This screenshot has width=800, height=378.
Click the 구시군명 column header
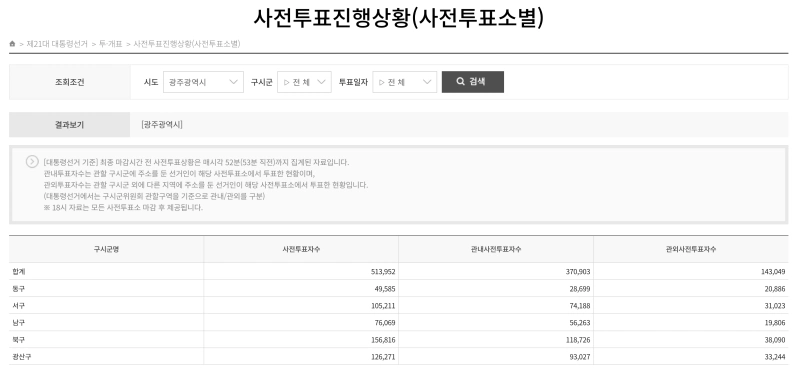106,249
